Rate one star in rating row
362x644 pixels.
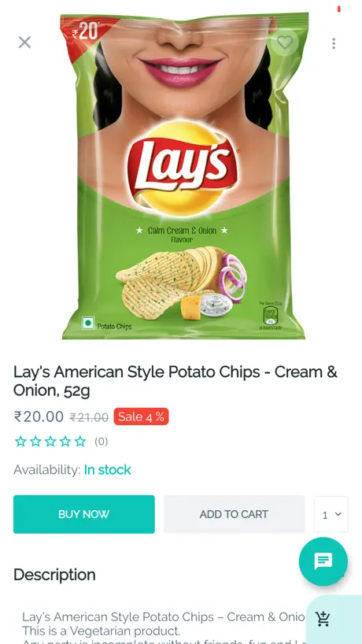pyautogui.click(x=20, y=442)
